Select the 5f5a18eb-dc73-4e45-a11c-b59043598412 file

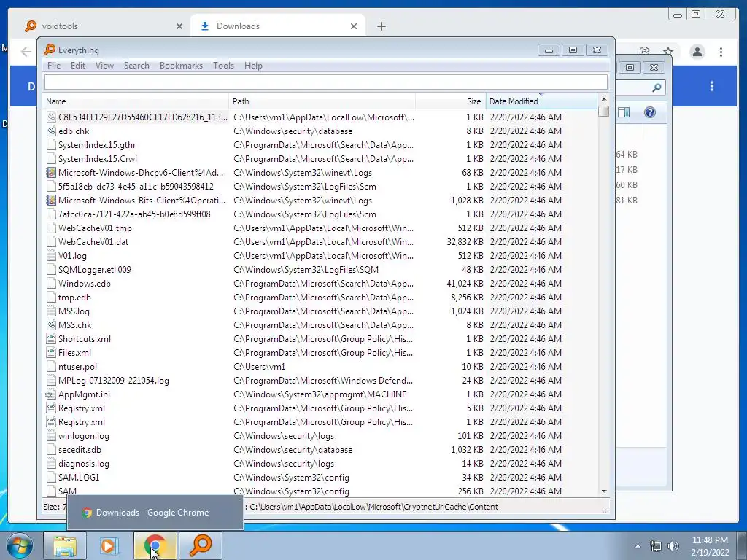point(136,186)
